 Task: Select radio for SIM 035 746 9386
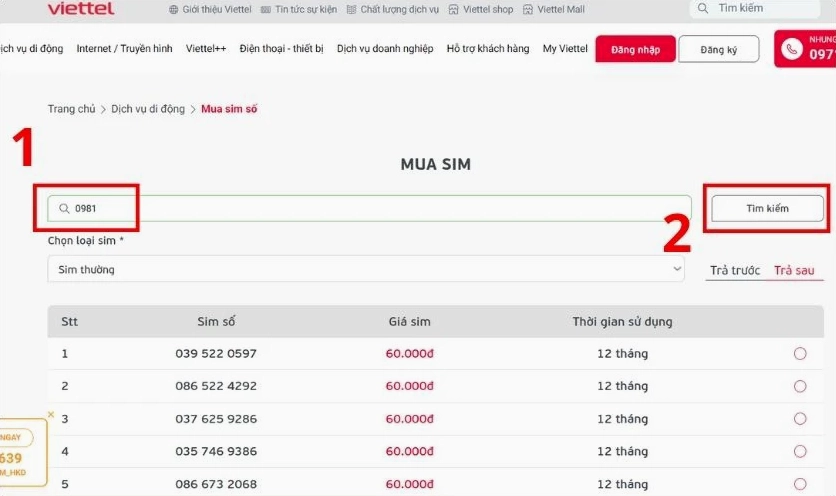800,451
